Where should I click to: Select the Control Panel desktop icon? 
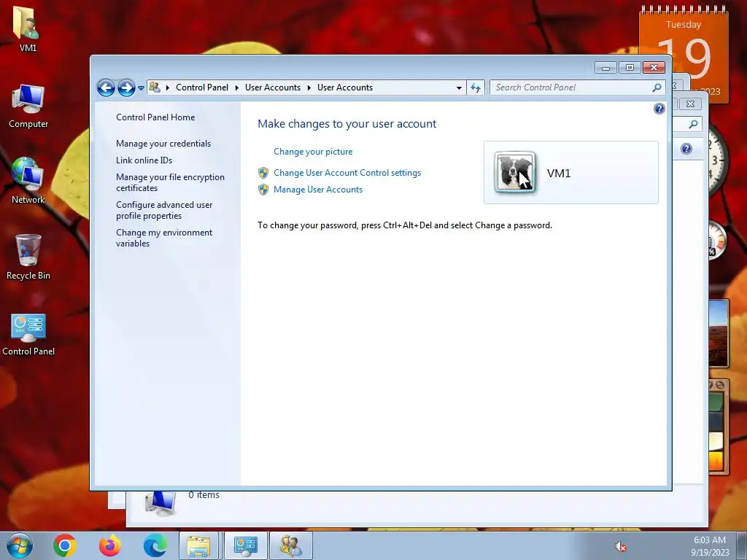(28, 334)
